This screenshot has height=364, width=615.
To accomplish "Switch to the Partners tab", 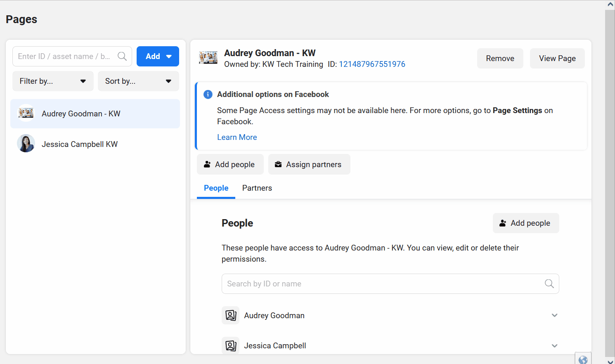I will (x=257, y=188).
